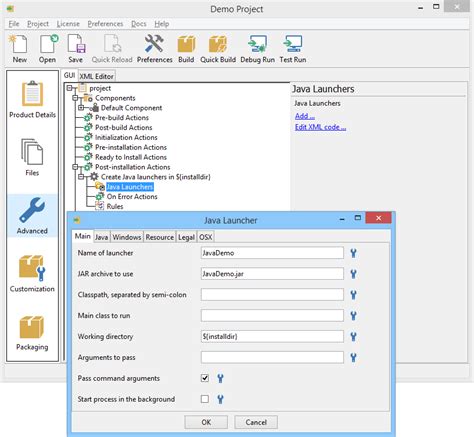Click the Name of launcher input field
Image resolution: width=474 pixels, height=437 pixels.
(x=272, y=253)
